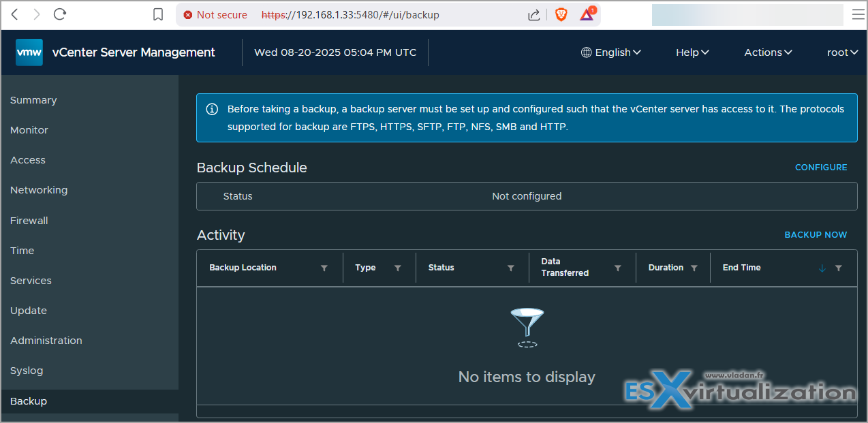Open the Brave Shields lion icon

pyautogui.click(x=561, y=14)
